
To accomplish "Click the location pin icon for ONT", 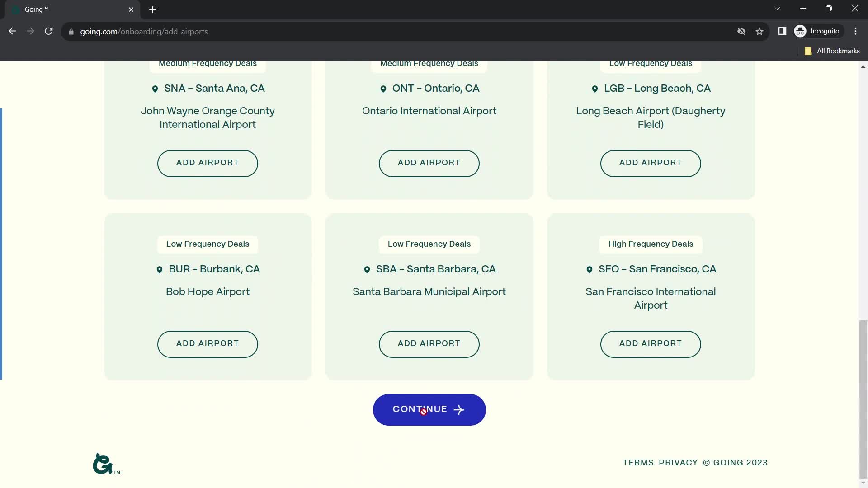I will (383, 89).
